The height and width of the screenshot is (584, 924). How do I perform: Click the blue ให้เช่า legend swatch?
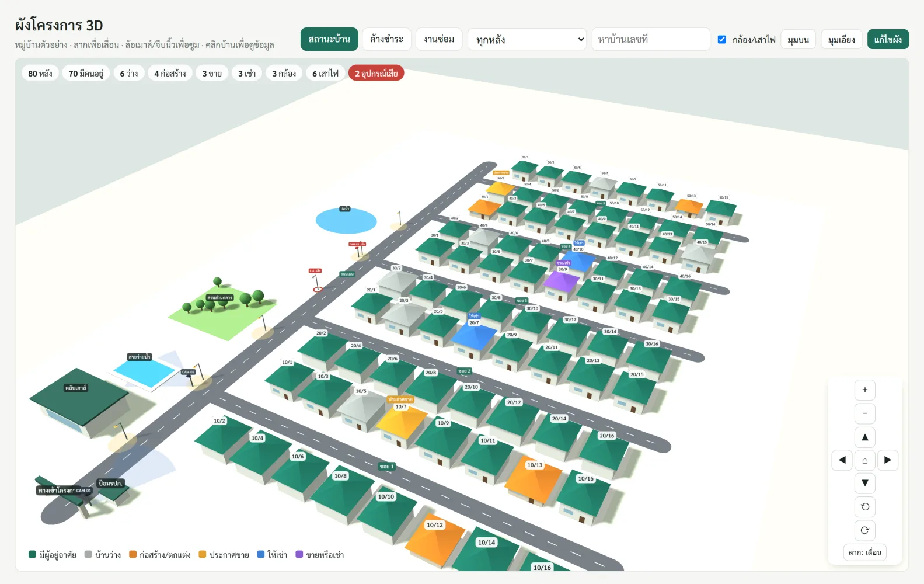(261, 554)
